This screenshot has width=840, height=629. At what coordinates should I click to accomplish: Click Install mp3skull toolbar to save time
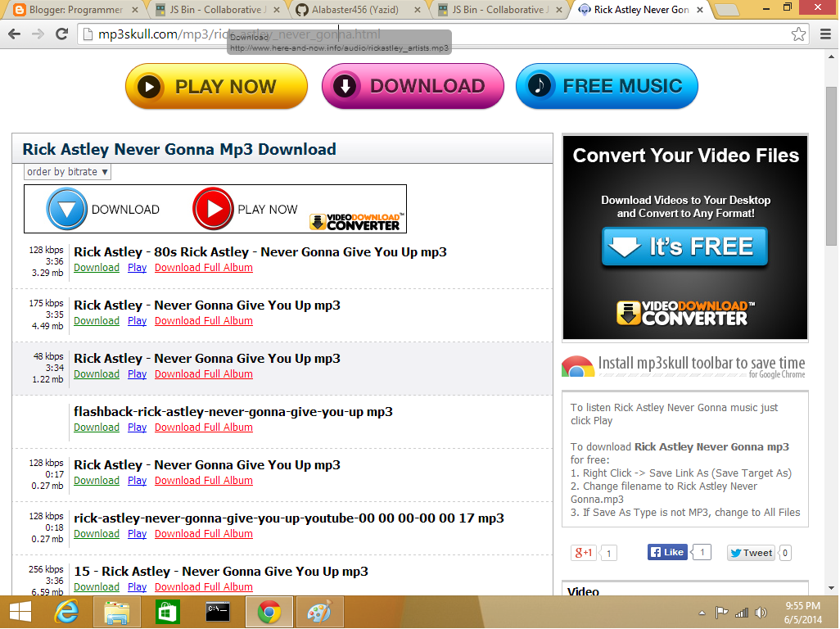702,364
